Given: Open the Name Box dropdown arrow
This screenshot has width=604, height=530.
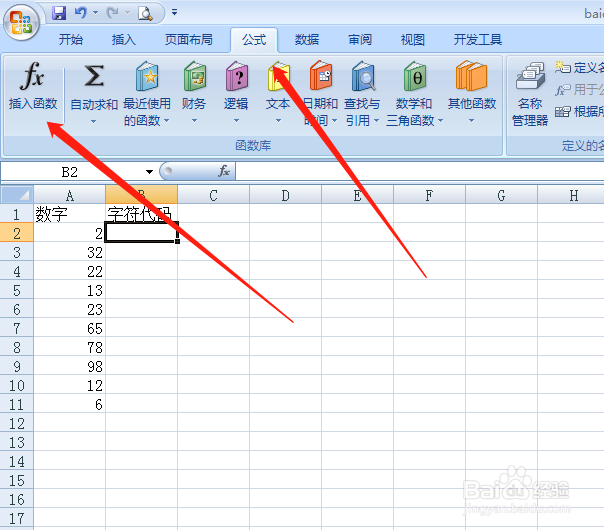Looking at the screenshot, I should coord(149,172).
